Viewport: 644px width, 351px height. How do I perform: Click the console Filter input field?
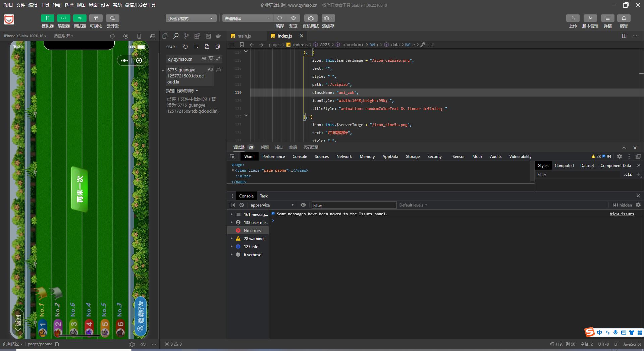coord(354,205)
